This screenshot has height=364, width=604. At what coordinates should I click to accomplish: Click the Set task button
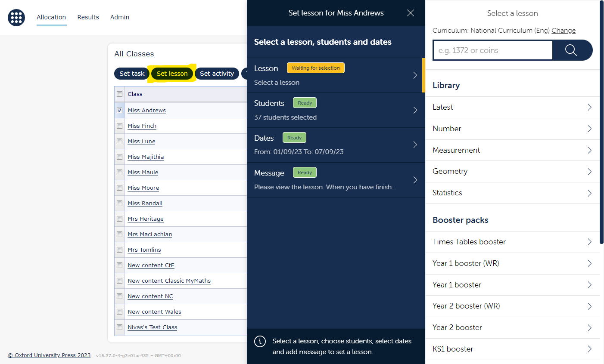pos(131,74)
